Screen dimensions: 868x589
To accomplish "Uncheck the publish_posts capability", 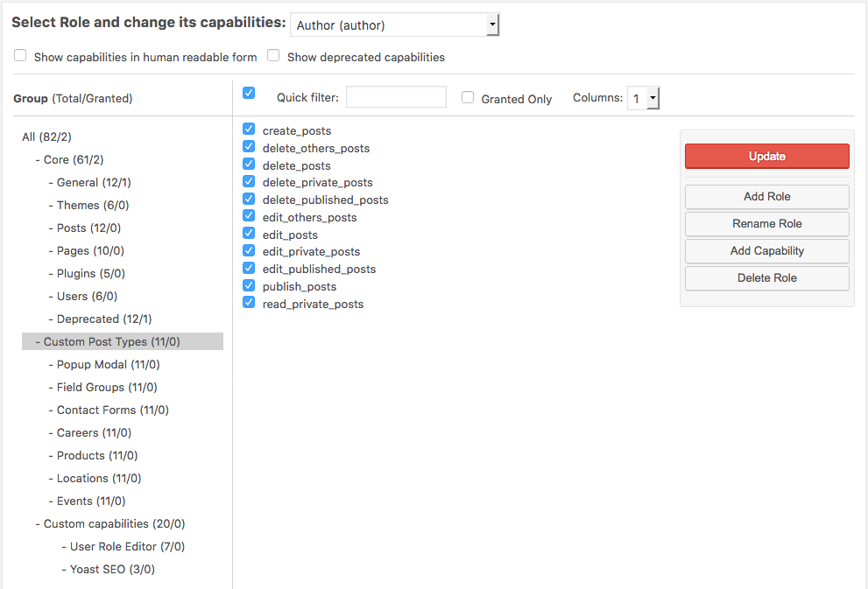I will [249, 286].
